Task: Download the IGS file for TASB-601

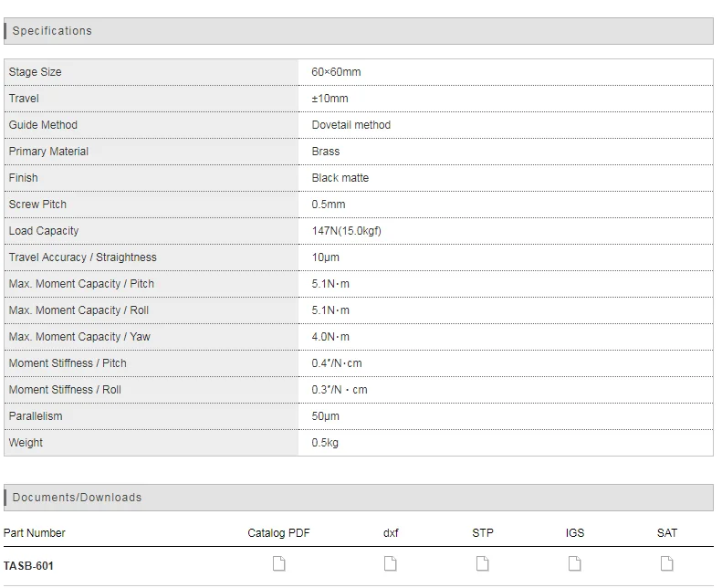Action: click(x=575, y=564)
